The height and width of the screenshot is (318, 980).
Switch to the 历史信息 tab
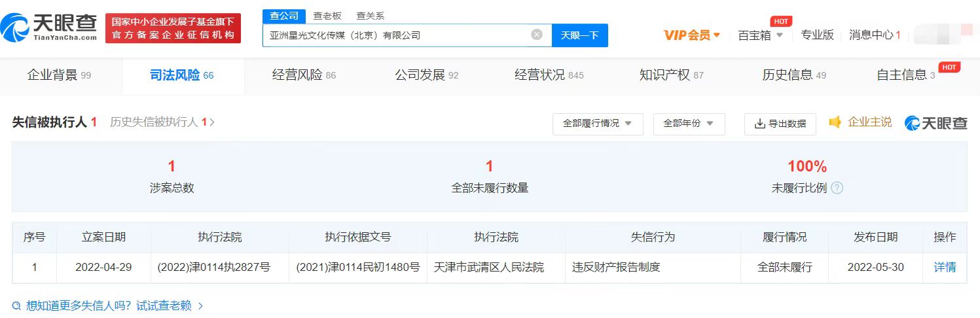click(x=794, y=75)
